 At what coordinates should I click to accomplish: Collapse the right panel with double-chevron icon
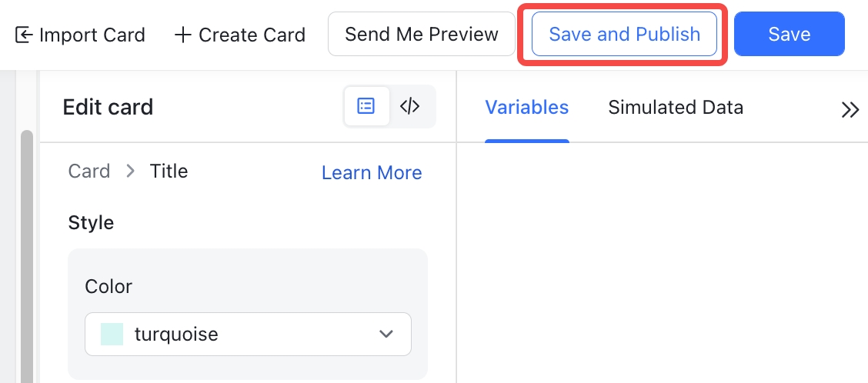coord(850,109)
